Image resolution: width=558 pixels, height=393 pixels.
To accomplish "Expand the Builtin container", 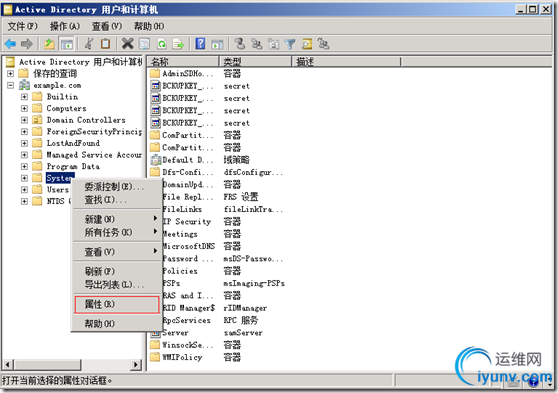I will tap(24, 97).
